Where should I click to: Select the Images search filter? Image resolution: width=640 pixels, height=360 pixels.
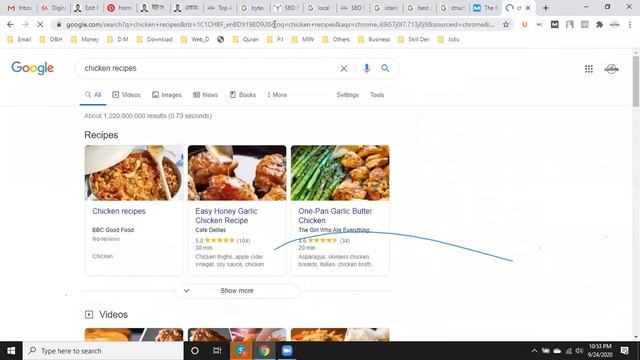click(x=167, y=95)
